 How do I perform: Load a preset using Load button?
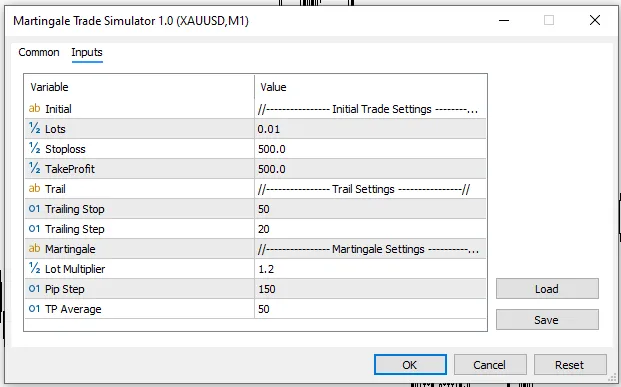click(547, 289)
